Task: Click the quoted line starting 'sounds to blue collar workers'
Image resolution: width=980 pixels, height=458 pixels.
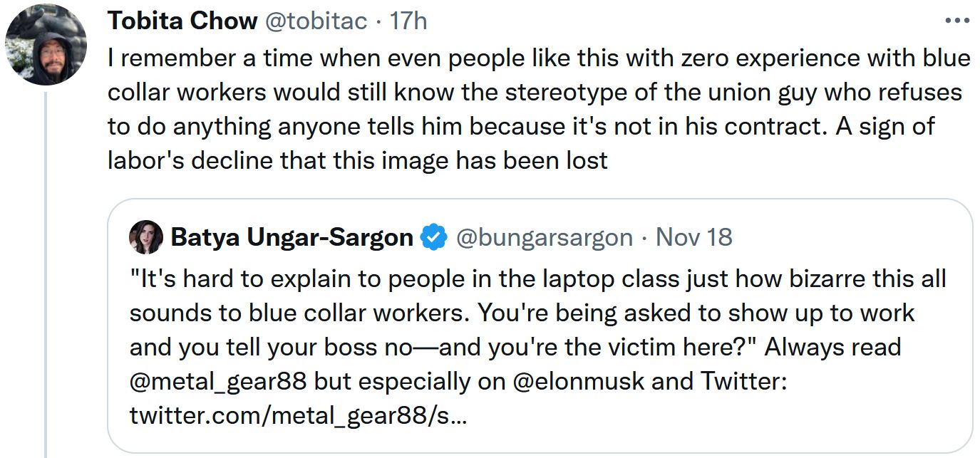Action: click(x=522, y=312)
